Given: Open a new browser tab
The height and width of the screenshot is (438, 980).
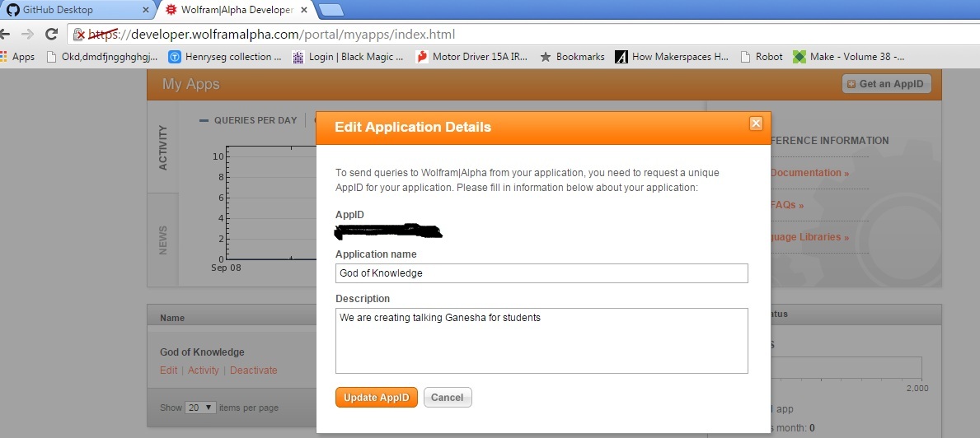Looking at the screenshot, I should pyautogui.click(x=330, y=10).
